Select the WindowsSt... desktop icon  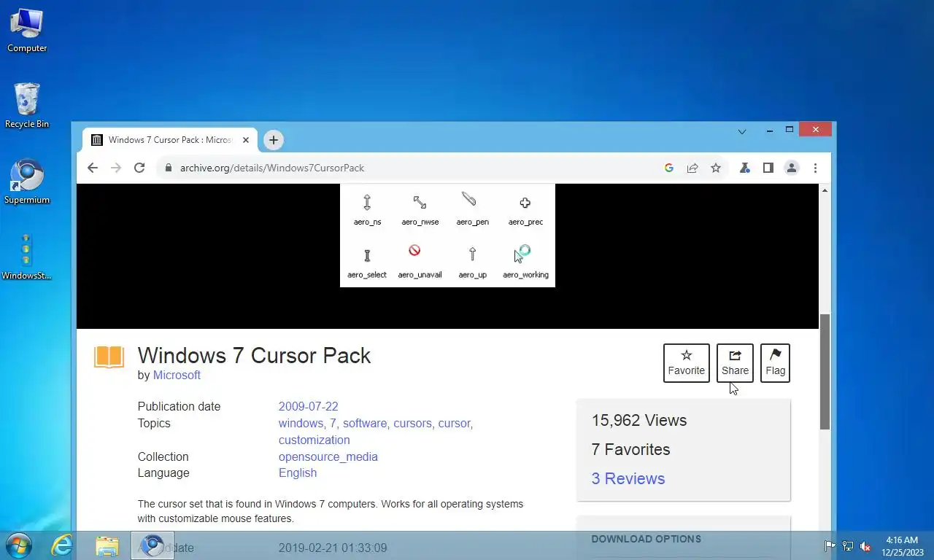27,257
